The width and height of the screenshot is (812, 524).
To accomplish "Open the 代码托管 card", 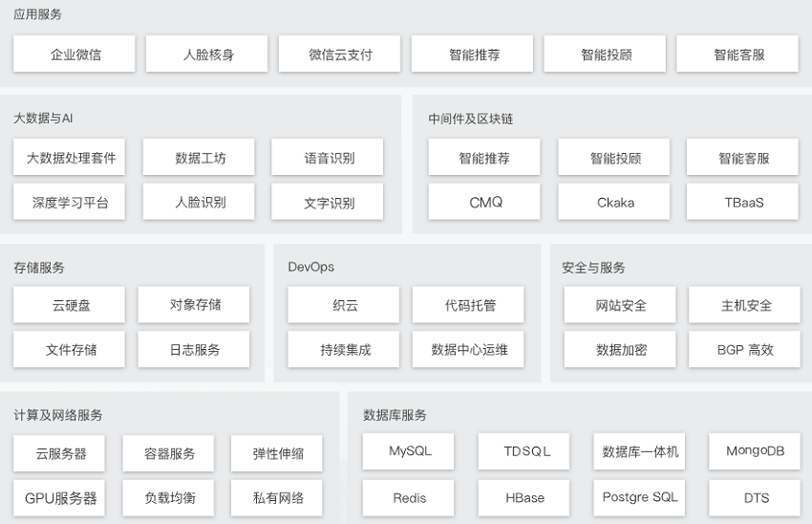I will [468, 305].
